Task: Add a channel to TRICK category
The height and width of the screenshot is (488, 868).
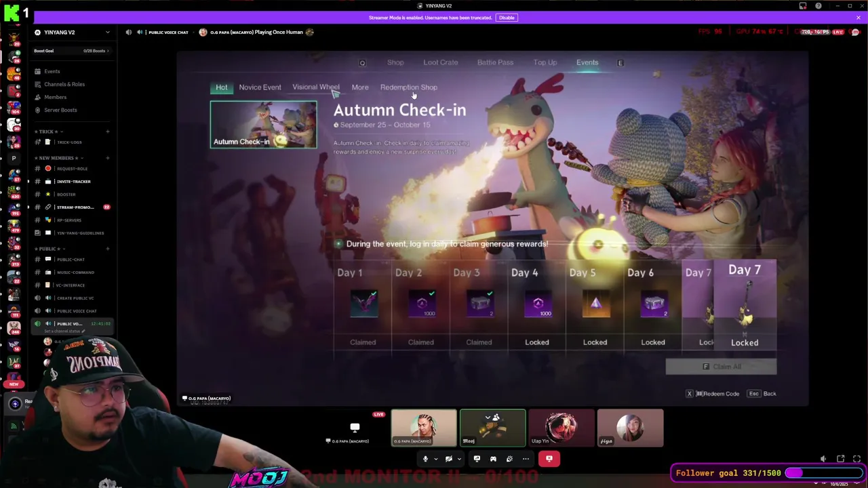Action: pos(107,131)
